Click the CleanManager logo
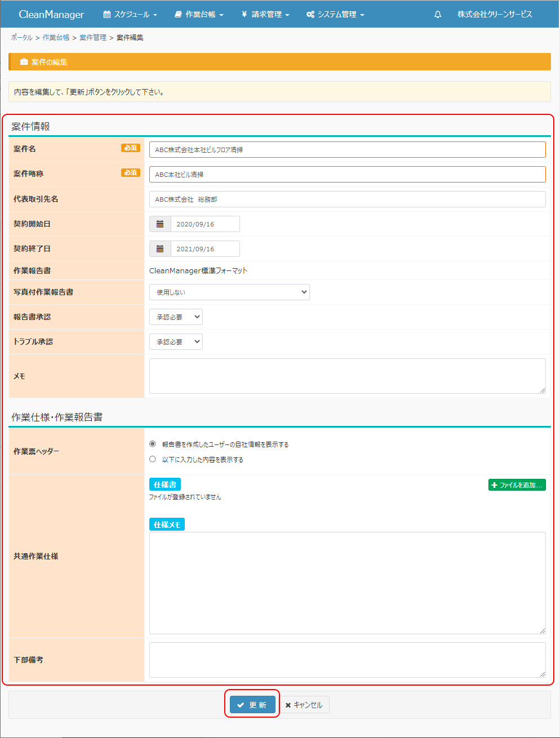The image size is (560, 738). [x=51, y=15]
